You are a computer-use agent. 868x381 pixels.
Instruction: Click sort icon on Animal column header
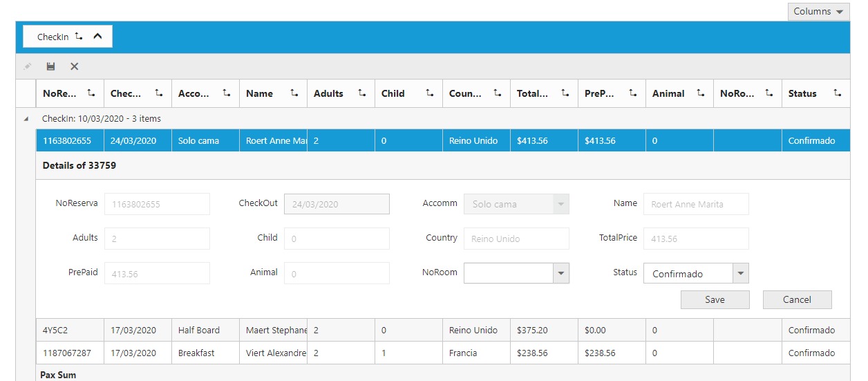click(x=701, y=93)
